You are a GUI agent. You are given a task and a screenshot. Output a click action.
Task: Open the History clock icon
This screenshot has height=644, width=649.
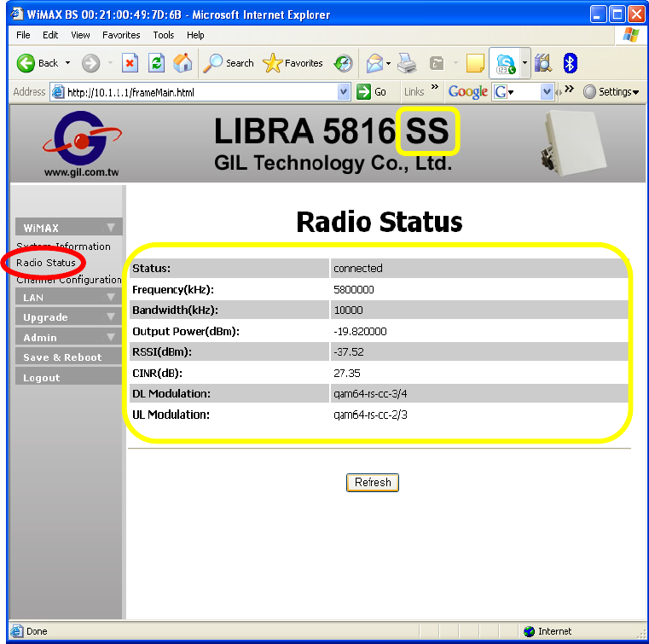(344, 63)
